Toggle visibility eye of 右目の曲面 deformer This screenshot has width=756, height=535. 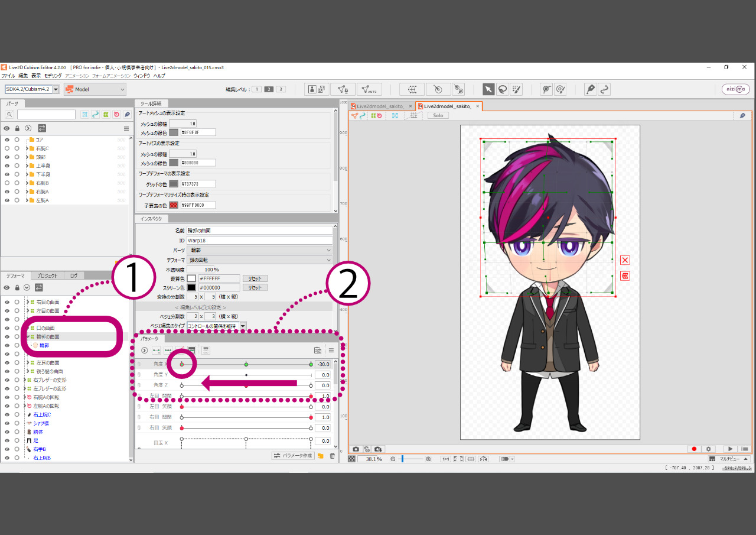click(x=7, y=301)
